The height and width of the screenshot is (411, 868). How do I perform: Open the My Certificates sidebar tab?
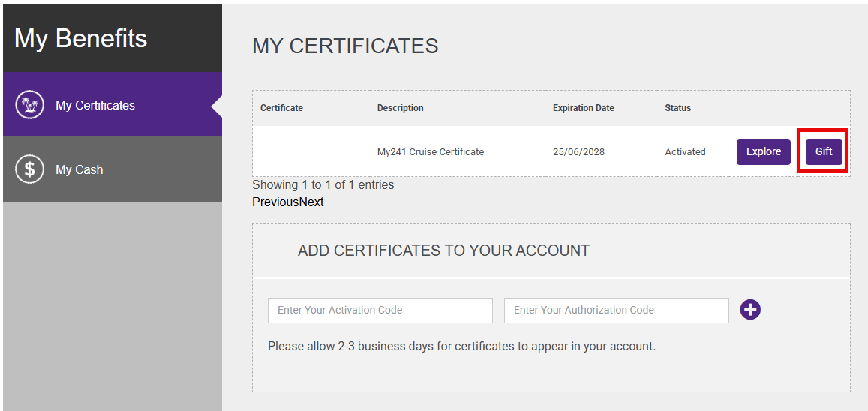[x=95, y=105]
